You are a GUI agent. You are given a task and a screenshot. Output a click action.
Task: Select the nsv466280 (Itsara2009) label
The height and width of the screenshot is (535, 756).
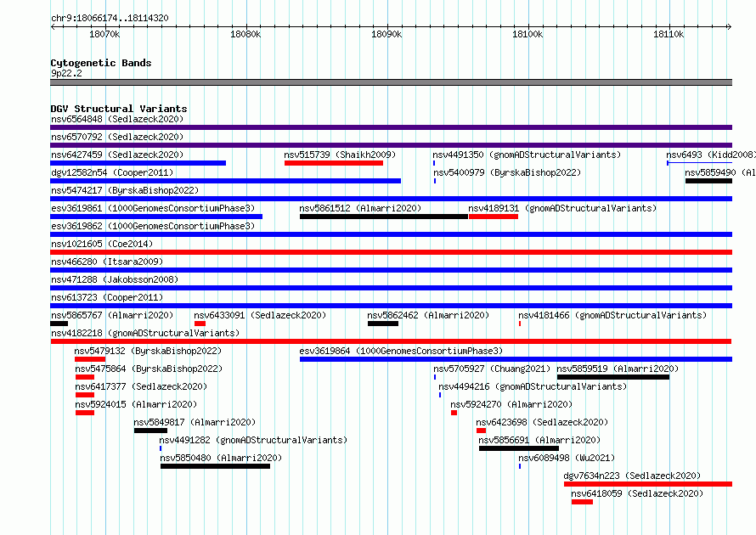tap(107, 262)
